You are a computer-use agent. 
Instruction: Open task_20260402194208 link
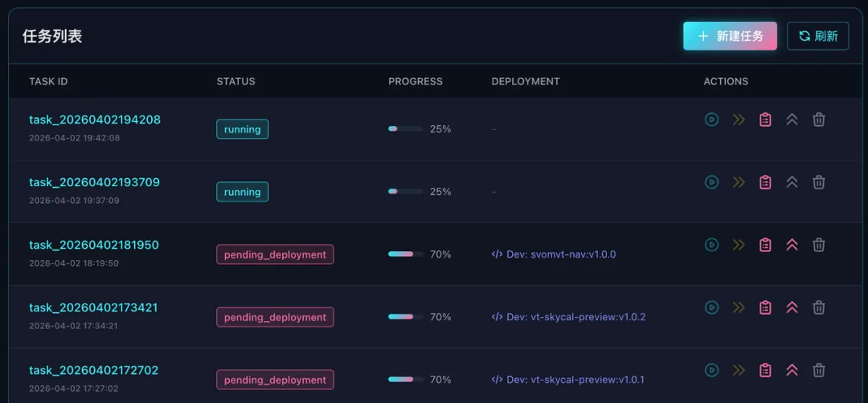point(95,120)
